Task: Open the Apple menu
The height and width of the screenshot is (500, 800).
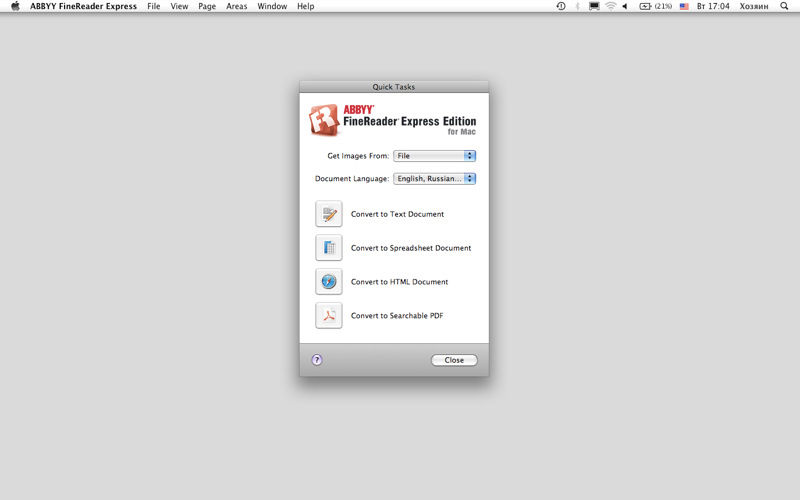Action: [x=15, y=6]
